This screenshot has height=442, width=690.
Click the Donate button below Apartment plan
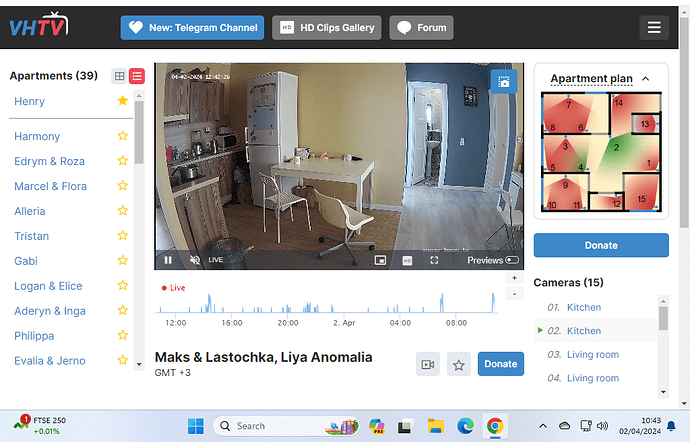(601, 245)
